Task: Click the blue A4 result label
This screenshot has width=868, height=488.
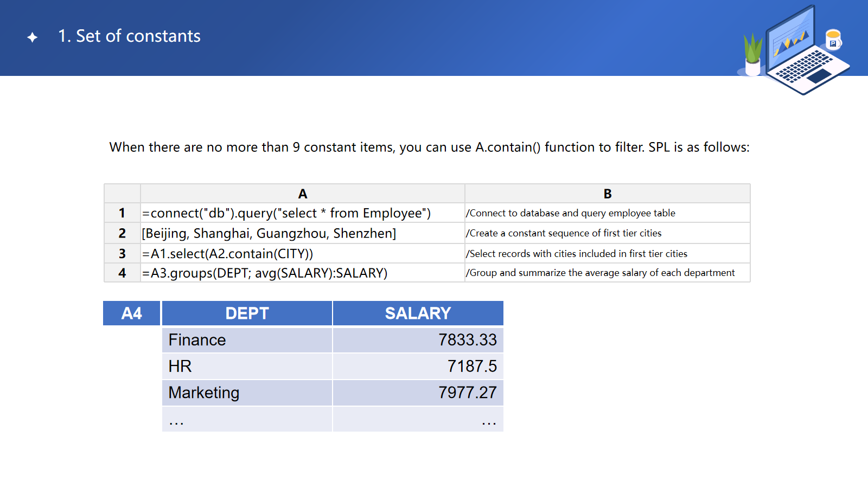Action: (x=131, y=313)
